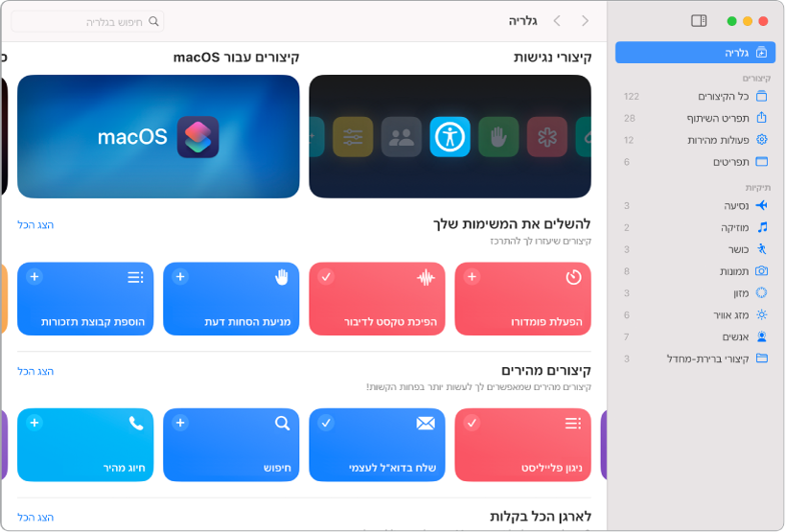Click the checkmark on ניגון פלייליסט

point(472,423)
